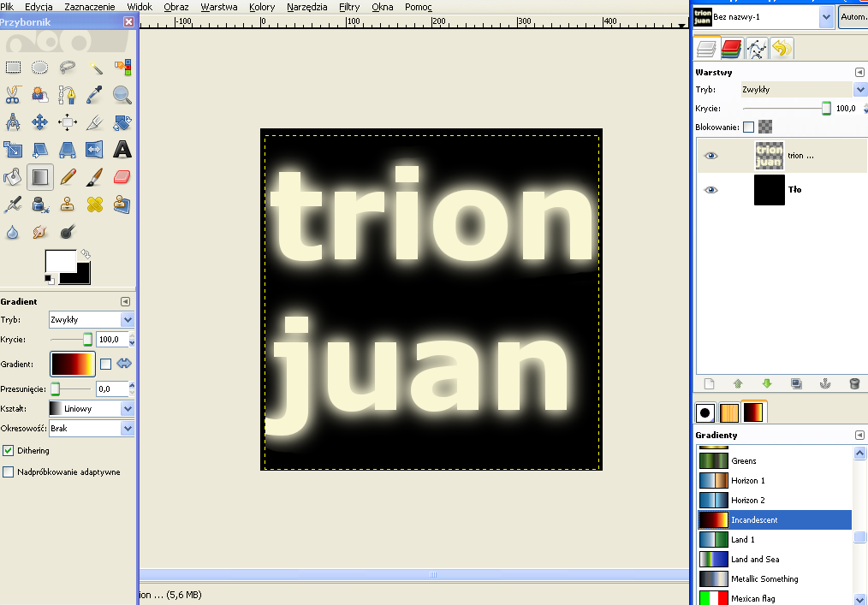The width and height of the screenshot is (868, 605).
Task: Hide the Tło layer
Action: tap(710, 190)
